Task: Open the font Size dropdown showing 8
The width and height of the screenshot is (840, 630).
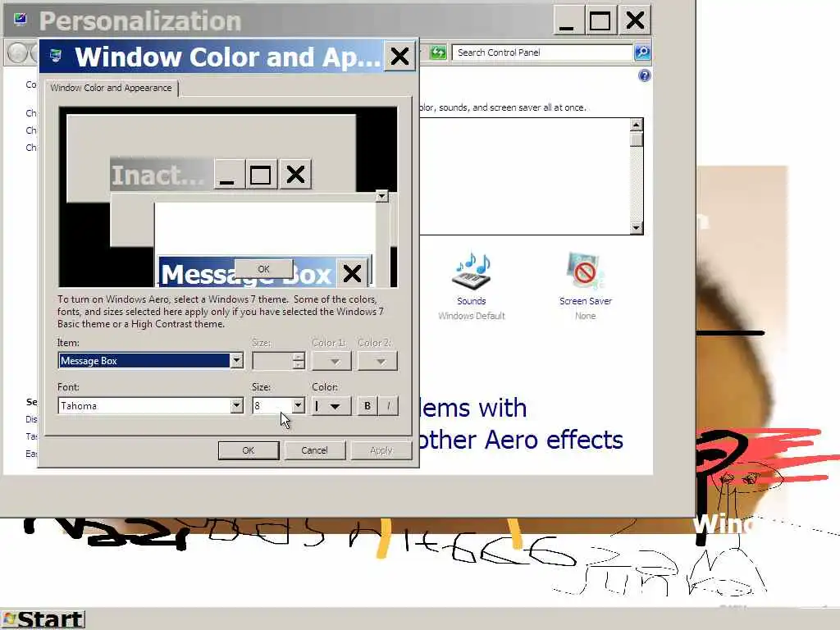Action: (299, 405)
